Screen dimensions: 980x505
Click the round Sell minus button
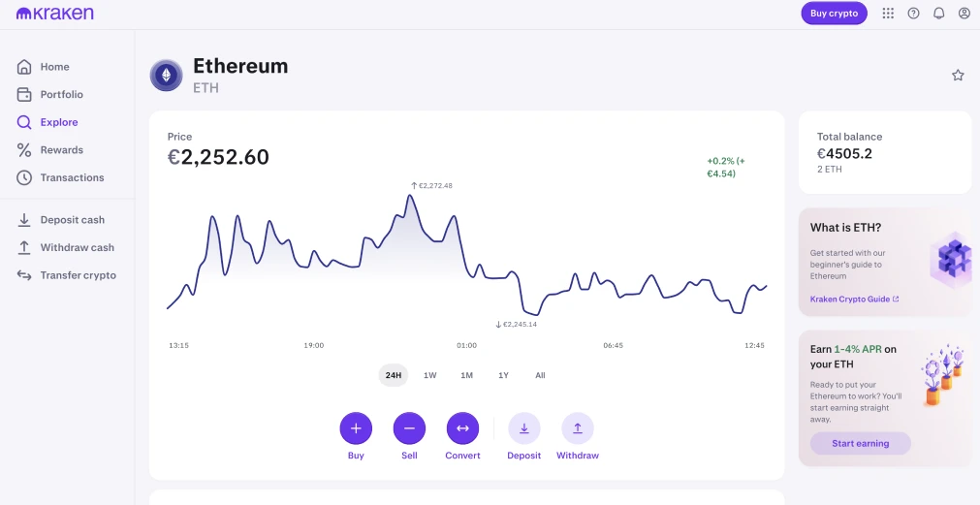(x=409, y=428)
